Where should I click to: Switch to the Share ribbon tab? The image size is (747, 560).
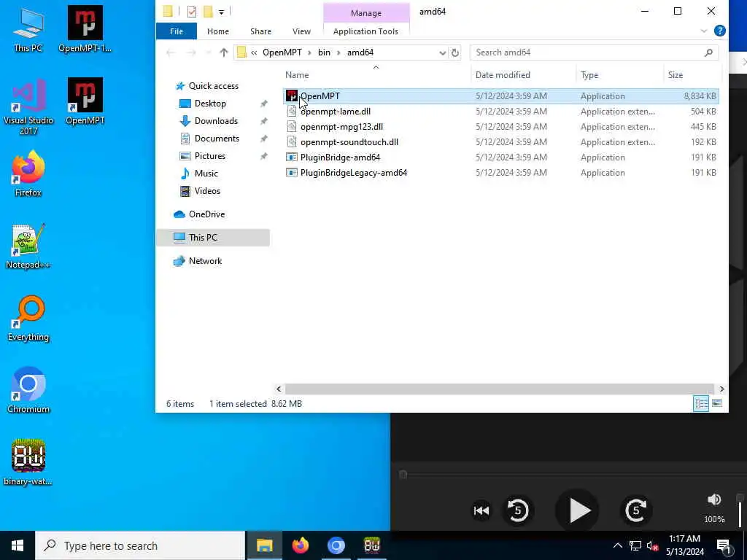[x=260, y=31]
